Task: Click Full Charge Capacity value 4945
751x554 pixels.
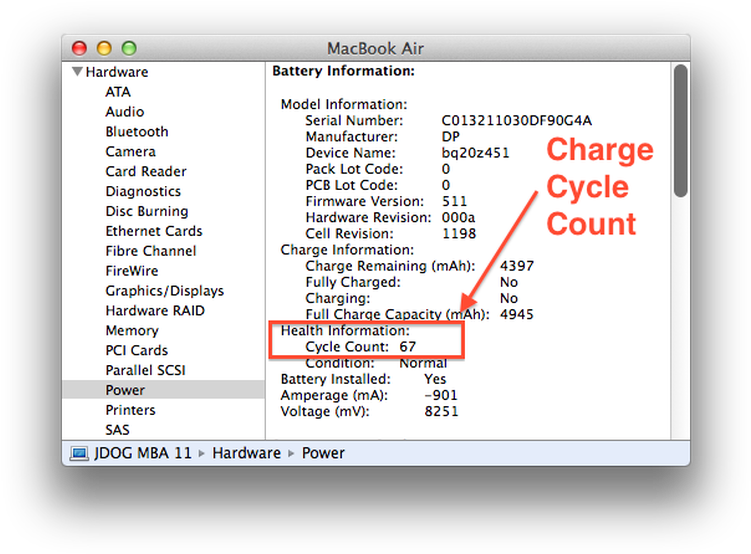Action: [x=517, y=315]
